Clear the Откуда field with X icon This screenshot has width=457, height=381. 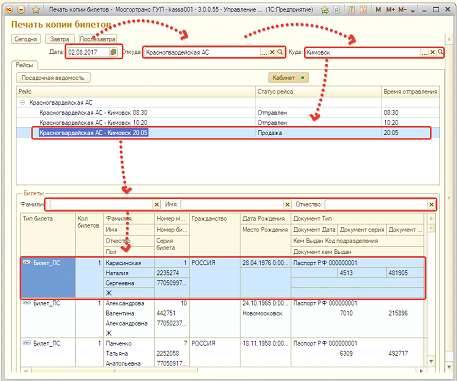tap(272, 52)
